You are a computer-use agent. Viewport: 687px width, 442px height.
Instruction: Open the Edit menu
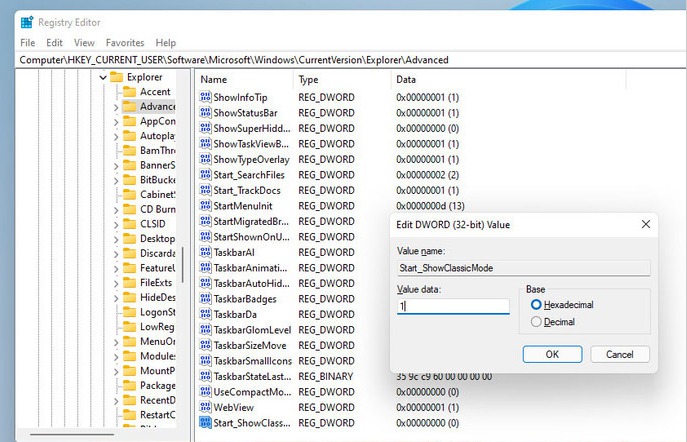[54, 42]
